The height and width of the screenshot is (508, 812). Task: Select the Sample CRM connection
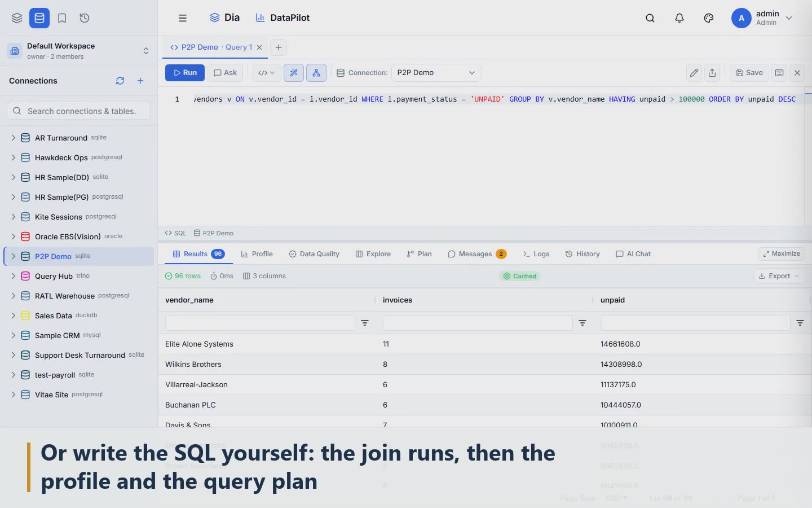[x=79, y=335]
